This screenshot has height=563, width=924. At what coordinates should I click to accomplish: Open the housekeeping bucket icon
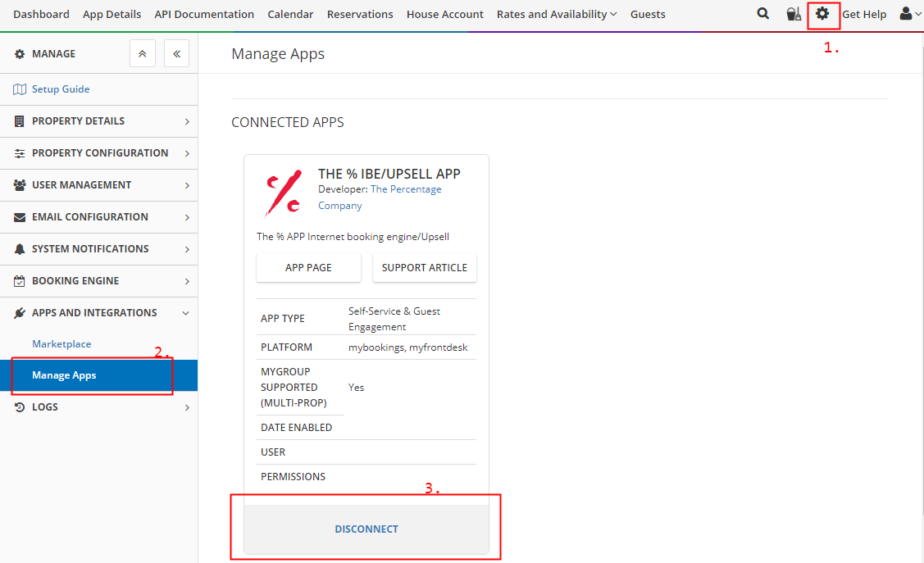click(794, 14)
